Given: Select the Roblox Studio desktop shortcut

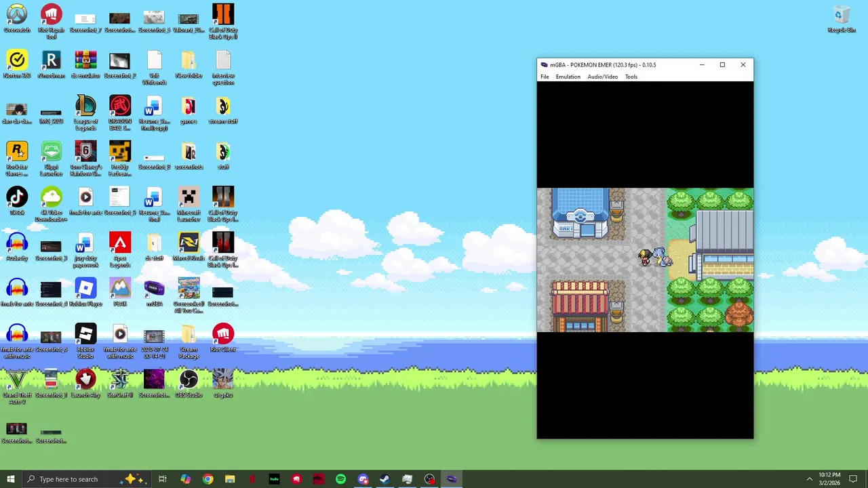Looking at the screenshot, I should click(85, 341).
